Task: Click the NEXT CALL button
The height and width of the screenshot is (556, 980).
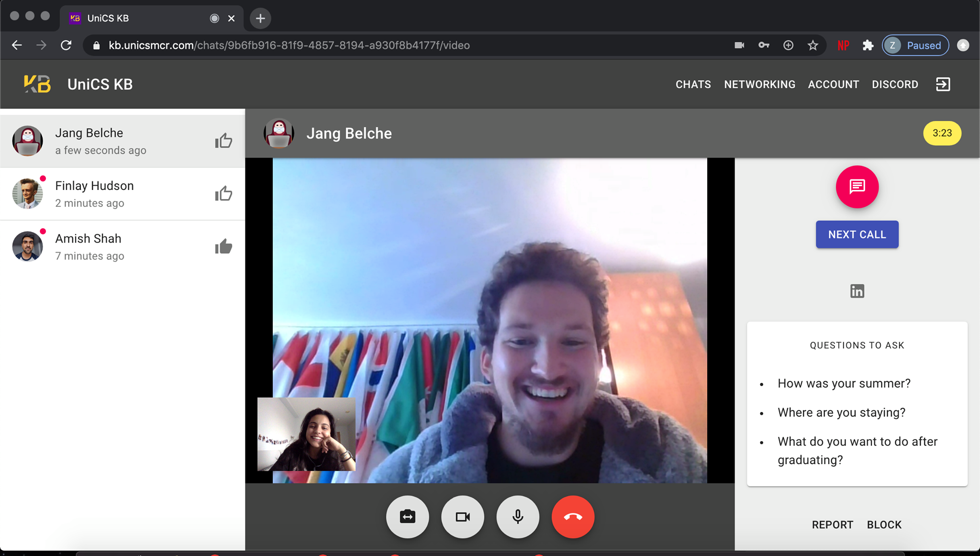Action: click(857, 234)
